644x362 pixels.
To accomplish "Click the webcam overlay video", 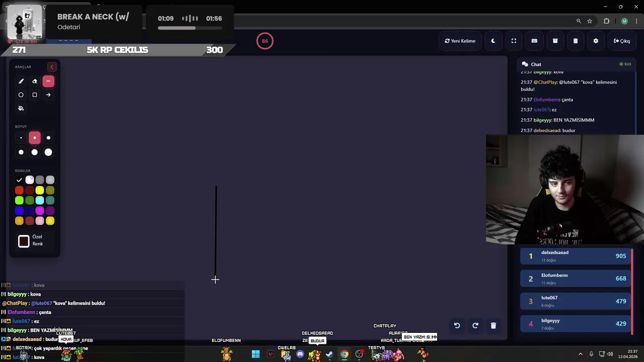I will (x=565, y=190).
